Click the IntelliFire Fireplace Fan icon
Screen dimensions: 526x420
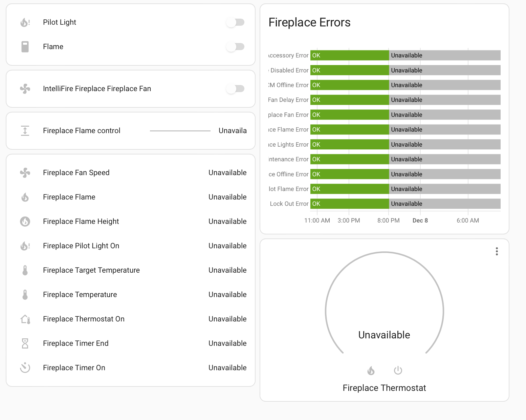point(25,89)
